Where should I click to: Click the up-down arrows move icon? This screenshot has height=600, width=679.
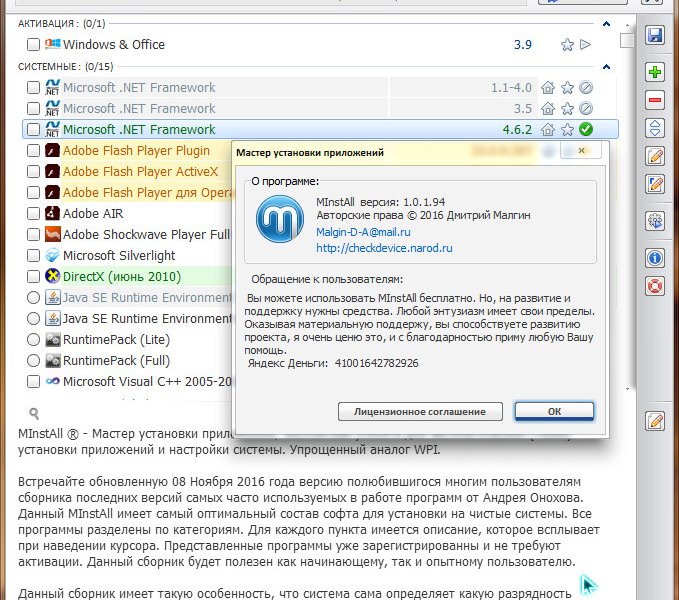point(655,128)
